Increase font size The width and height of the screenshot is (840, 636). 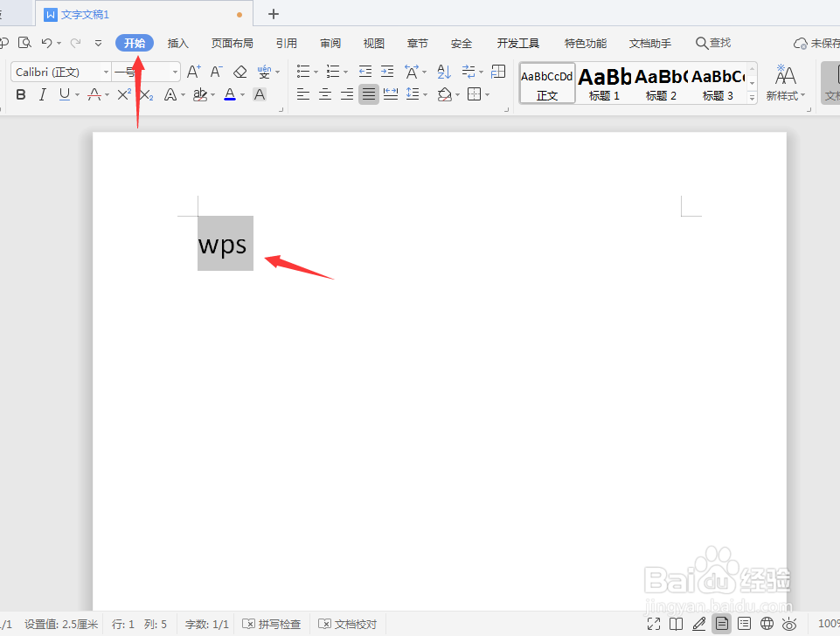point(194,72)
